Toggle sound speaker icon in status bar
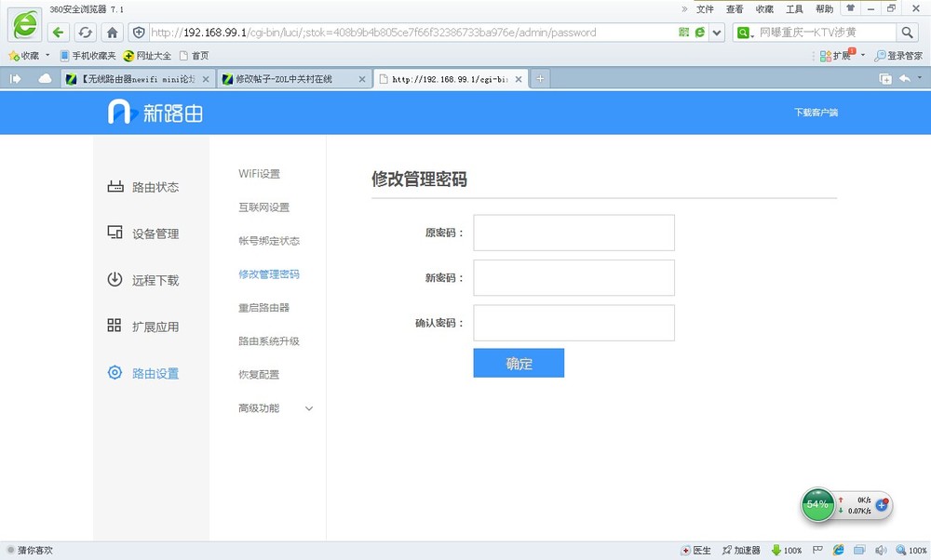This screenshot has width=931, height=560. (881, 551)
